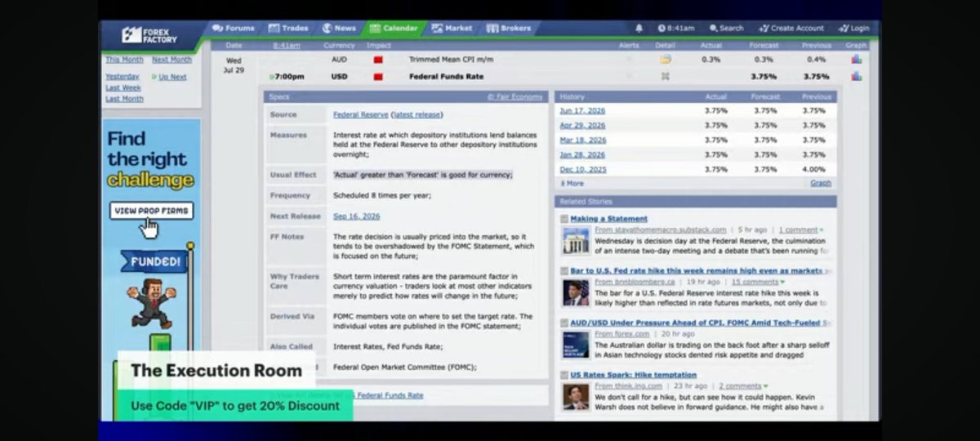
Task: Open detail folder for Trimmed Mean CPI
Action: click(666, 60)
